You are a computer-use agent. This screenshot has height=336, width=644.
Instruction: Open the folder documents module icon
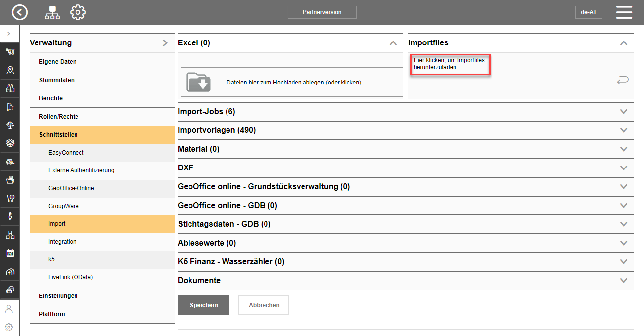(x=10, y=180)
